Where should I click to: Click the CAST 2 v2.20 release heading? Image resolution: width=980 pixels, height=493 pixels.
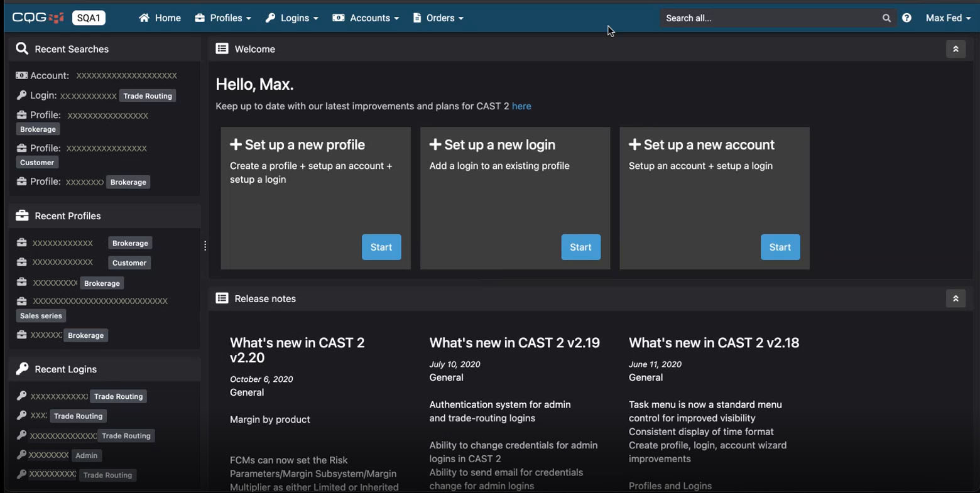pos(297,350)
